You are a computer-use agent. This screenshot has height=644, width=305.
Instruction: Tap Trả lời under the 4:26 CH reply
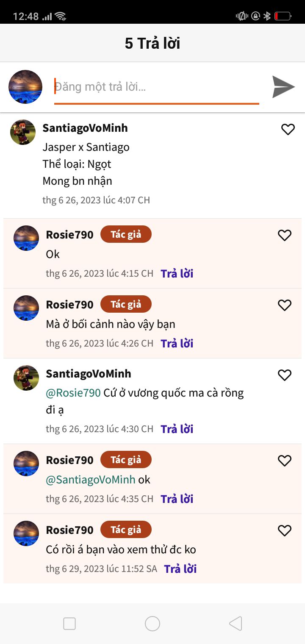pos(177,343)
